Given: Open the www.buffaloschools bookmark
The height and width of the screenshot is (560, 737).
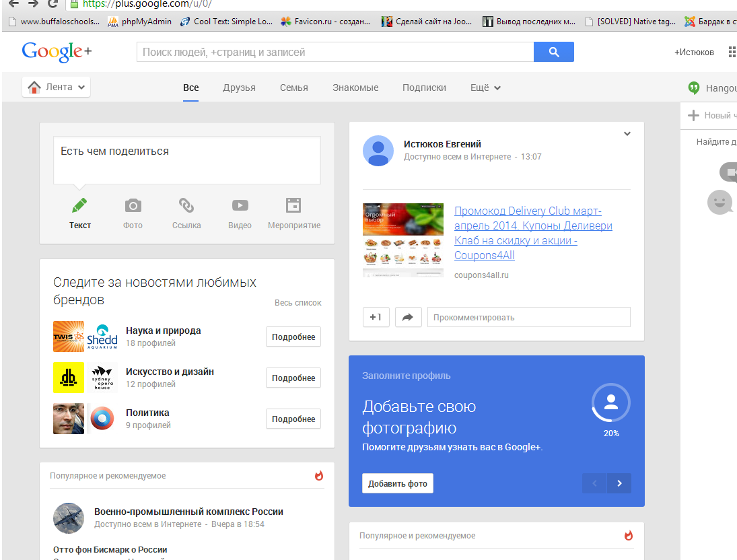Looking at the screenshot, I should 55,21.
